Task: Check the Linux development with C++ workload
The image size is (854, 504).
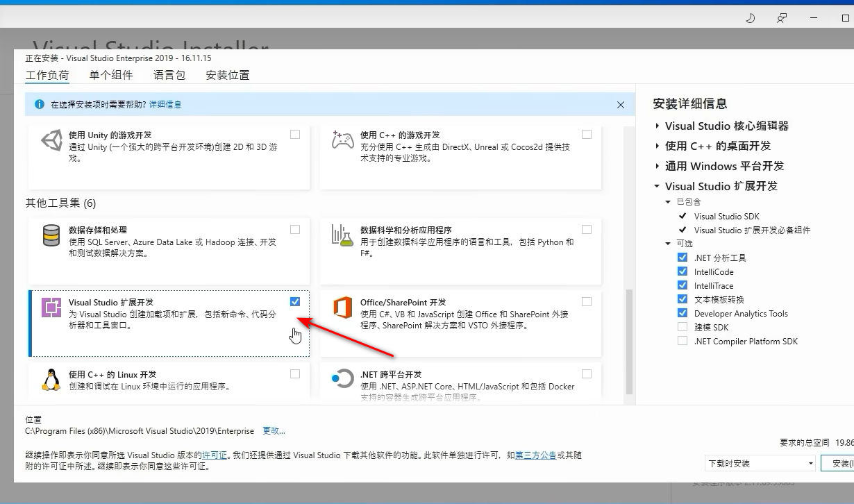Action: point(295,373)
